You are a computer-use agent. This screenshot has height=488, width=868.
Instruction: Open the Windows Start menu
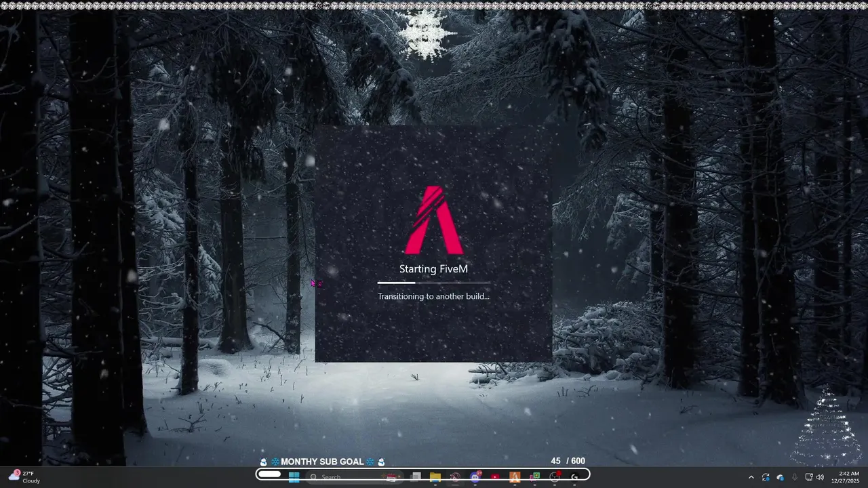pyautogui.click(x=294, y=477)
